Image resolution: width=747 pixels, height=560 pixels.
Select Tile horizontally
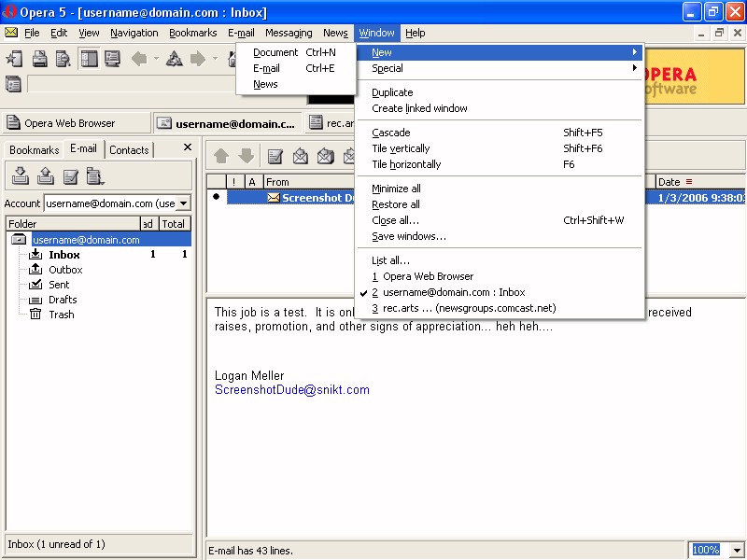[500, 164]
